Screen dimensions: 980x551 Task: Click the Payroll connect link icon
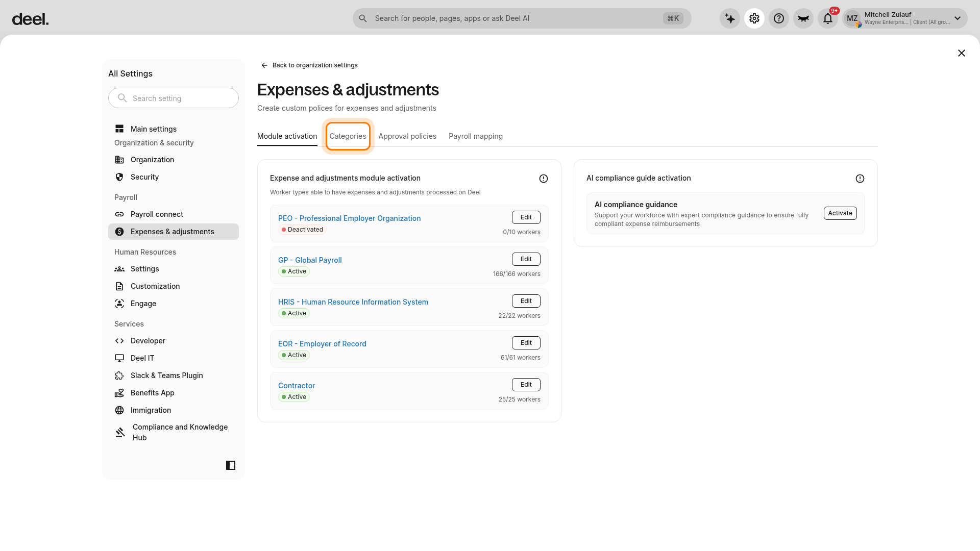(119, 214)
